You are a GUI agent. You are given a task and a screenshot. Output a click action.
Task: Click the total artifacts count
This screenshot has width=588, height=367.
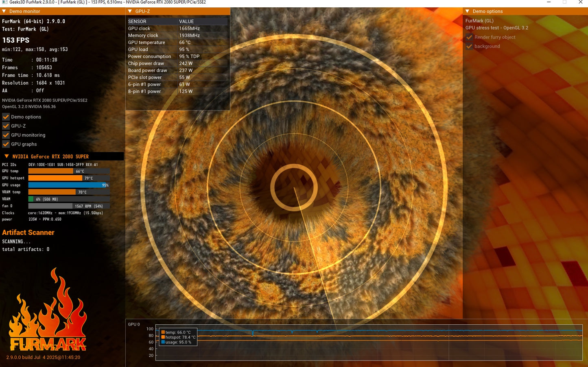pos(26,250)
